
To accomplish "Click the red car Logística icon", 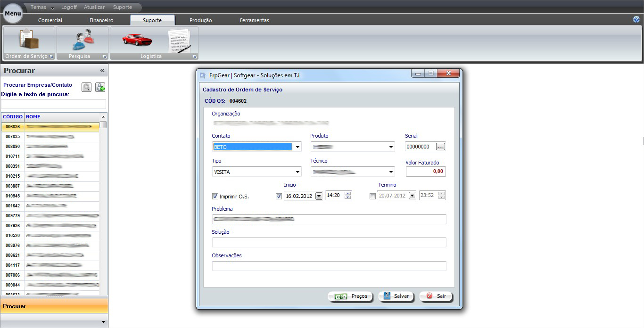I will (x=137, y=40).
